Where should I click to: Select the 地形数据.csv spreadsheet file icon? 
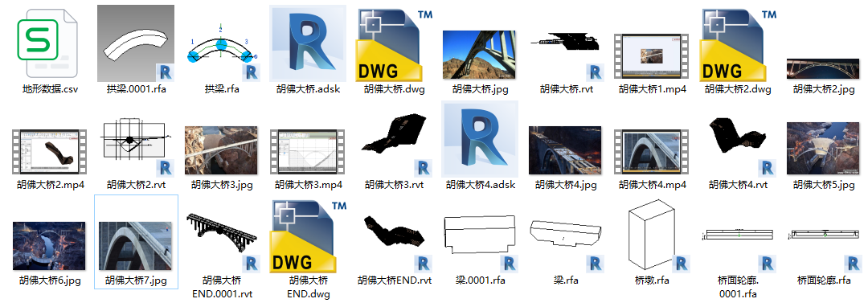point(47,44)
